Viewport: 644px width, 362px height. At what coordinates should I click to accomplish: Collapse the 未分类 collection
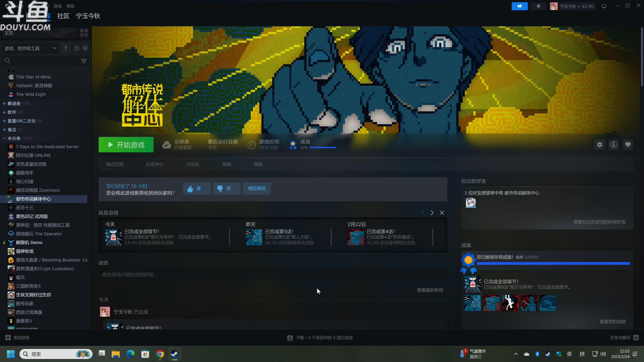[4, 138]
